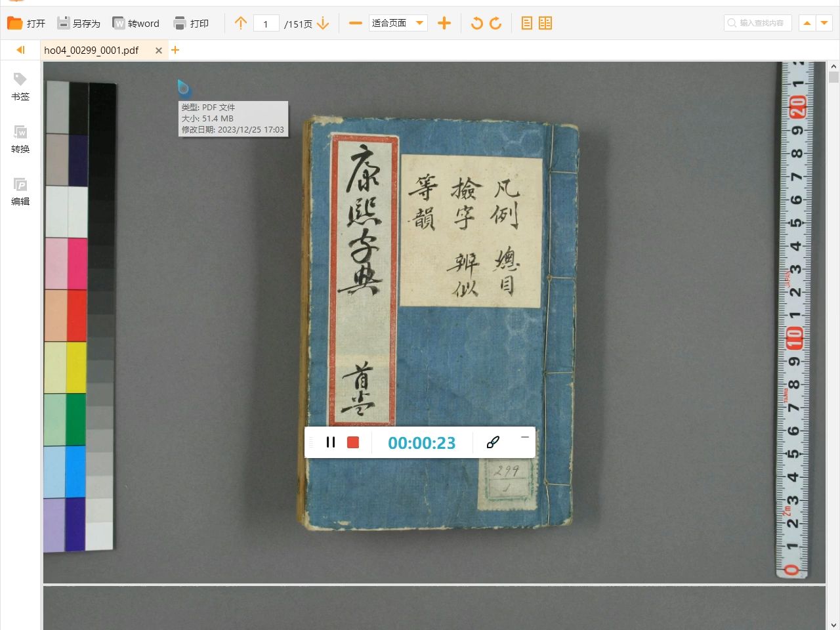Click the vertical scrollbar thumb
The width and height of the screenshot is (840, 630).
(x=833, y=77)
